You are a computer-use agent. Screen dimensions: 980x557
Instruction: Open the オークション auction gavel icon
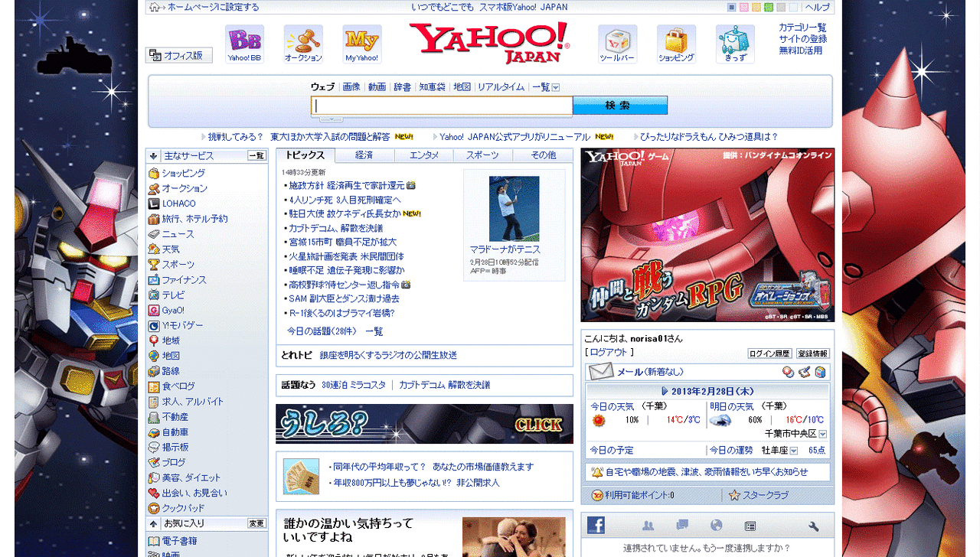303,40
